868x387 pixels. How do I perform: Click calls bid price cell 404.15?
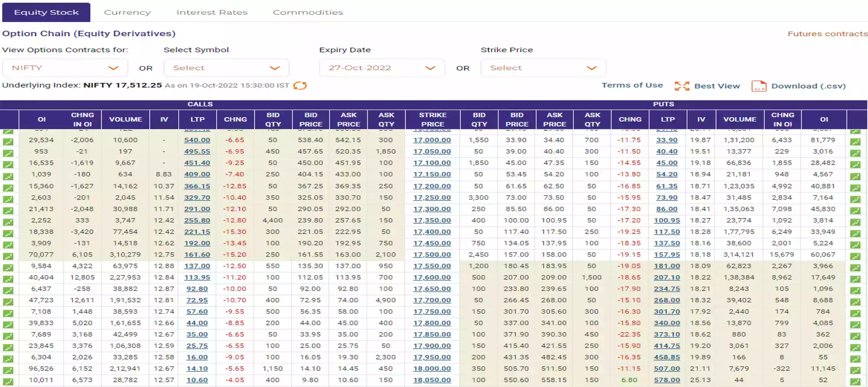pos(310,174)
